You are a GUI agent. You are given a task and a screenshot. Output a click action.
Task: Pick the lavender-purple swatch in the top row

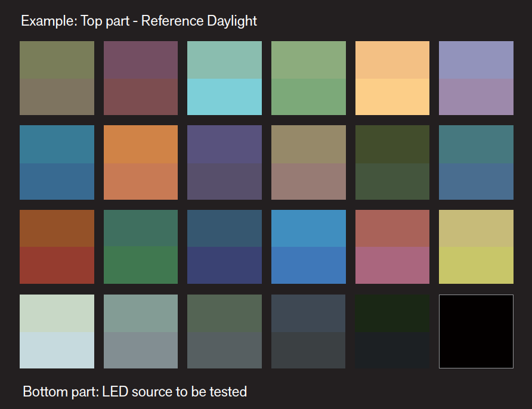476,78
